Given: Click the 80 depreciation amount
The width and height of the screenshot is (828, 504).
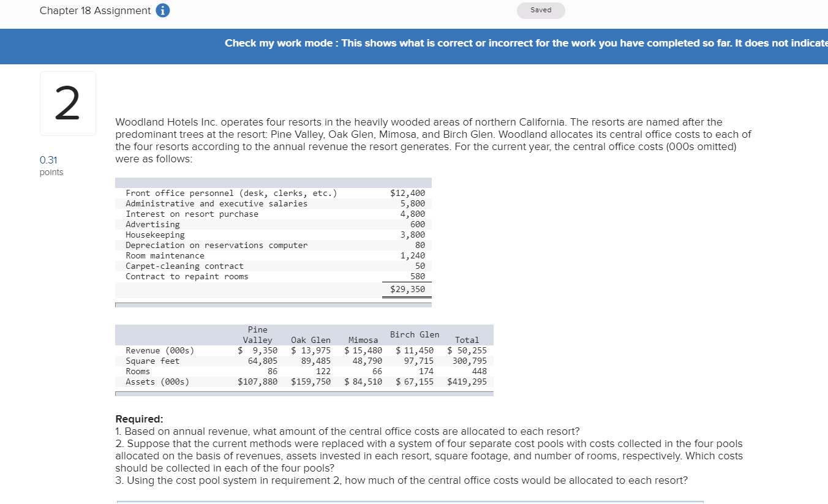Looking at the screenshot, I should click(x=420, y=245).
